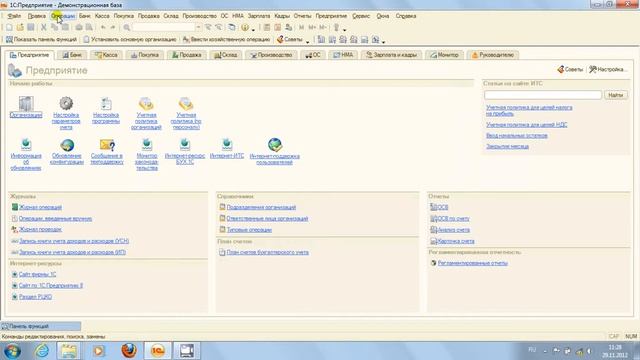Image resolution: width=640 pixels, height=360 pixels.
Task: Open План счетов бухгалтерского учета link
Action: tap(267, 252)
